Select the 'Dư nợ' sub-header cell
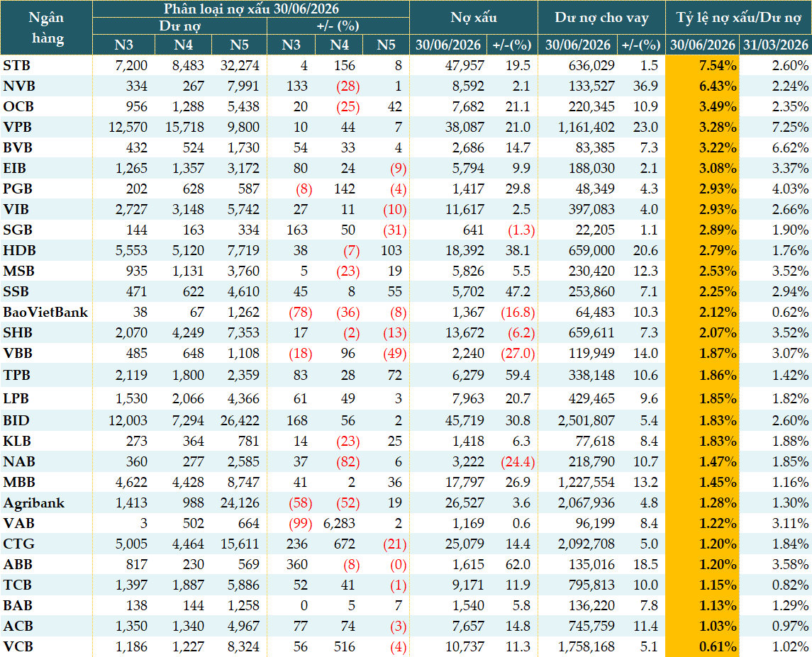The height and width of the screenshot is (657, 812). click(179, 26)
